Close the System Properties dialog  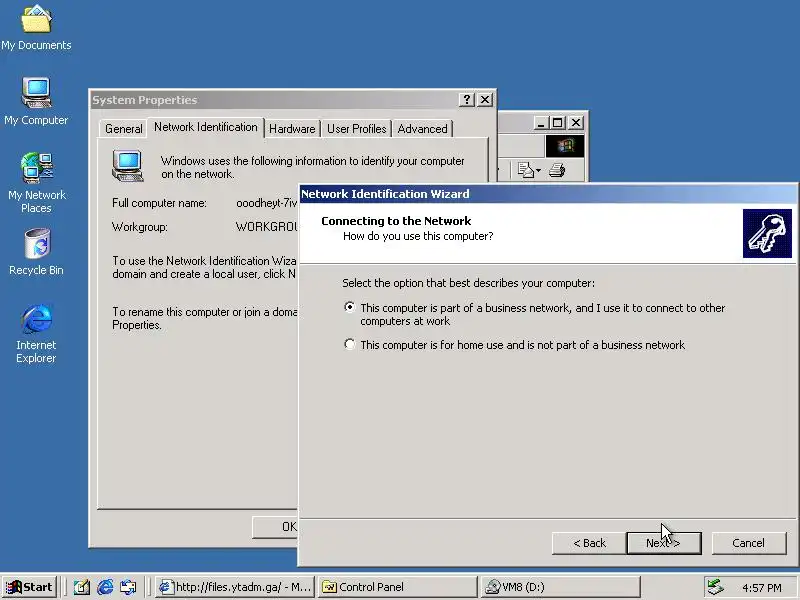[485, 99]
